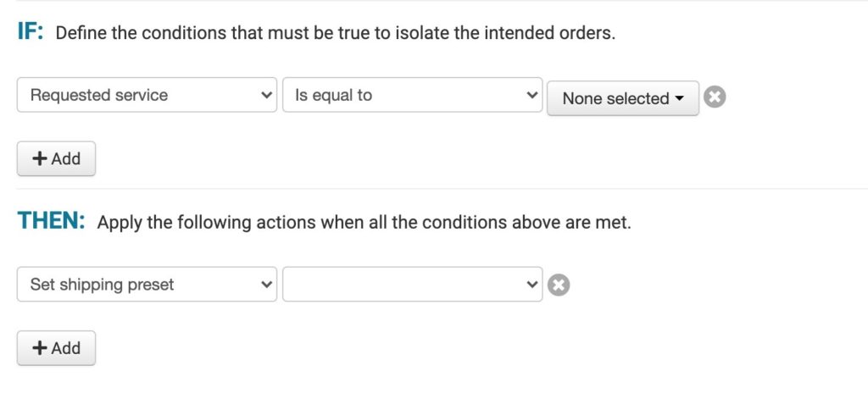The width and height of the screenshot is (868, 399).
Task: Click the "Define the conditions" description text
Action: [335, 35]
